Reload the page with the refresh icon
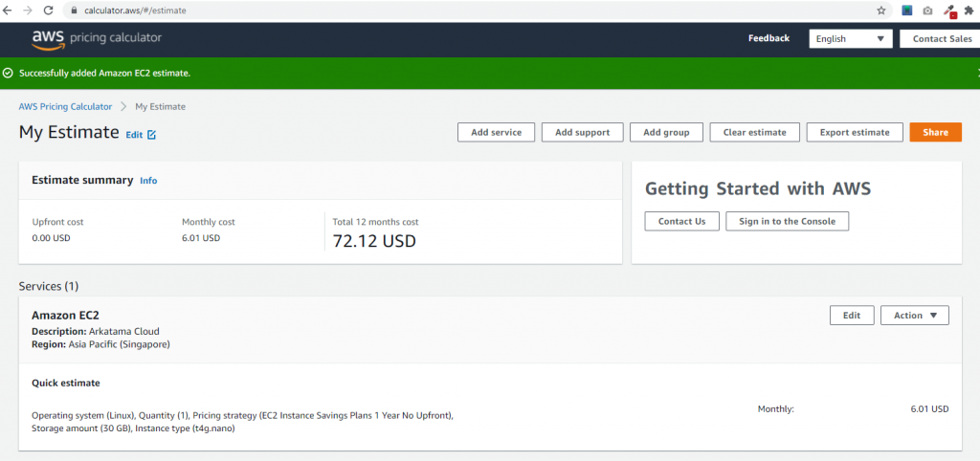The height and width of the screenshot is (461, 980). pos(48,11)
